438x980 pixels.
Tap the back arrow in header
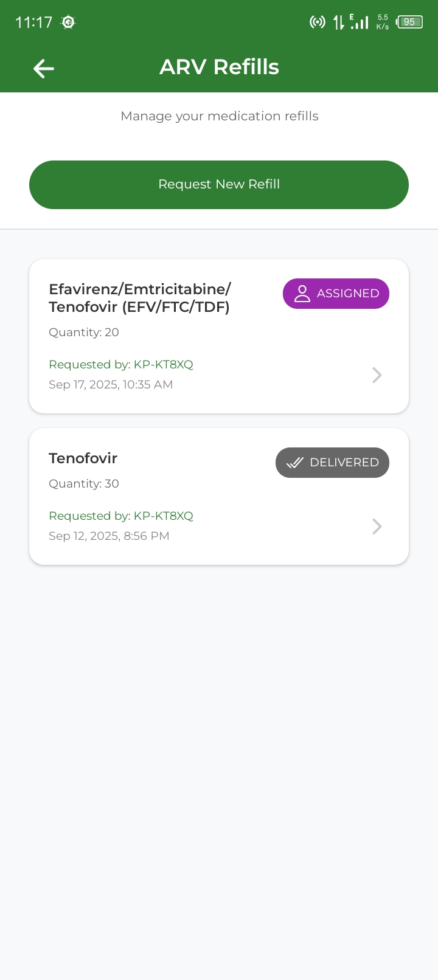pos(44,68)
